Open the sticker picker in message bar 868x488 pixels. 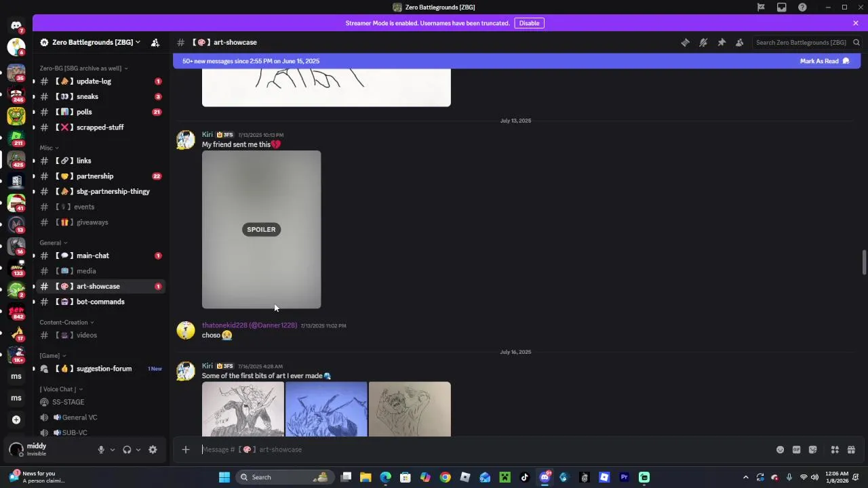[813, 449]
